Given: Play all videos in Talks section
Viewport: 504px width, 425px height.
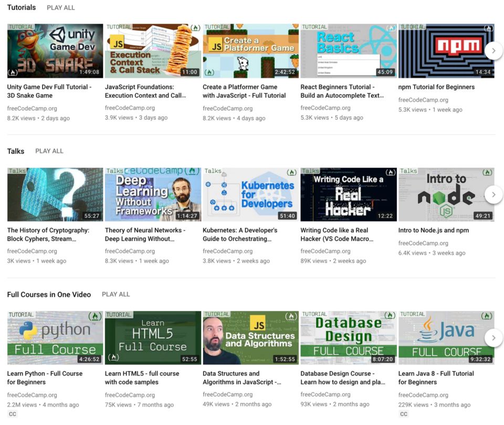Looking at the screenshot, I should (49, 151).
